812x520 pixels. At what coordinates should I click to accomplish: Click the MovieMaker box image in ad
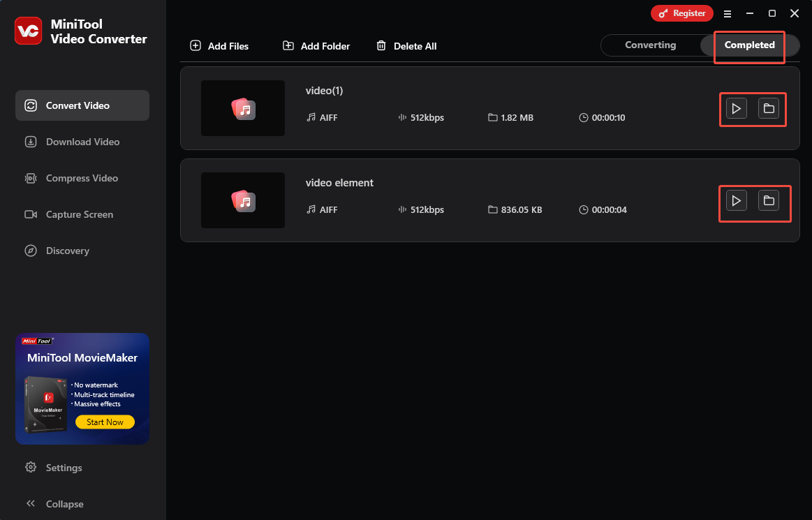pyautogui.click(x=46, y=405)
